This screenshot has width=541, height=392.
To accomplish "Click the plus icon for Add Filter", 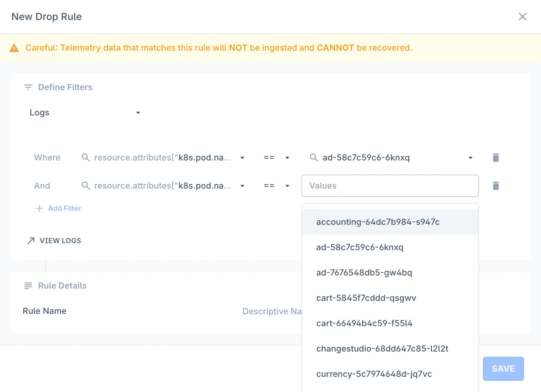I will pos(39,208).
